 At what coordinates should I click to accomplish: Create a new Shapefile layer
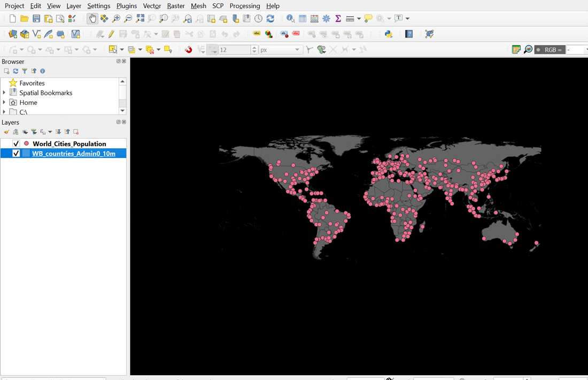pos(37,34)
